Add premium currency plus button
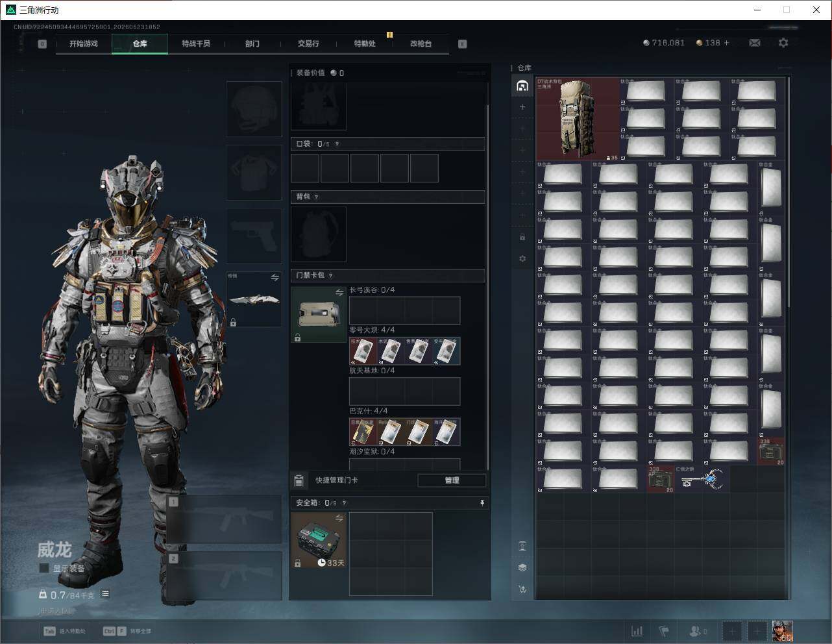 coord(726,43)
